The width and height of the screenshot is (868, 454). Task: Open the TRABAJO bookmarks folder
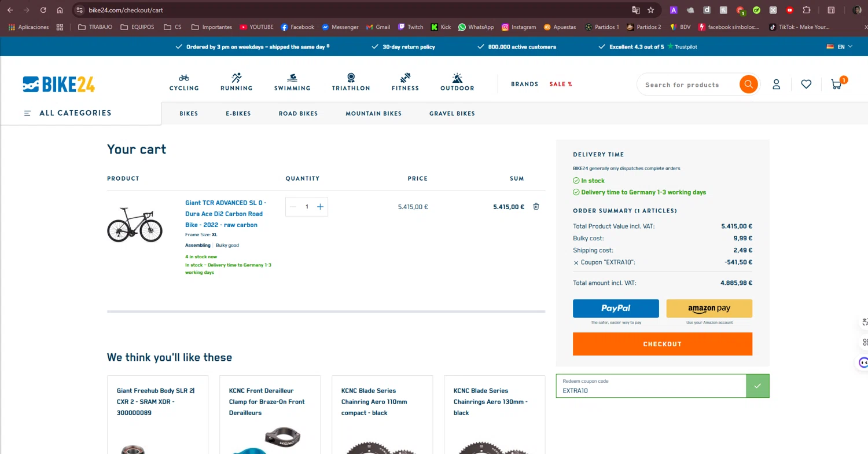coord(95,27)
